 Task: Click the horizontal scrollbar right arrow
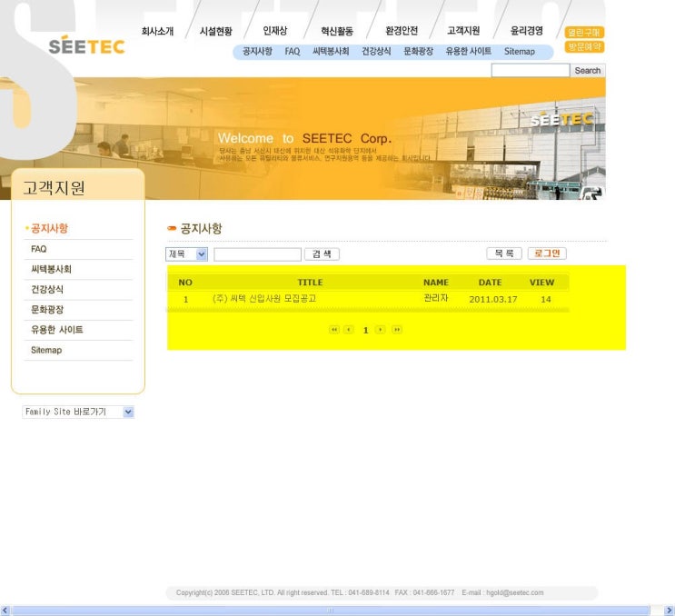point(670,611)
